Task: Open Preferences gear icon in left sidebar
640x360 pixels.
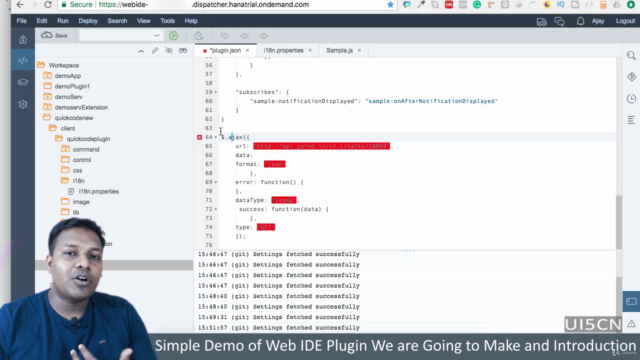Action: point(23,104)
